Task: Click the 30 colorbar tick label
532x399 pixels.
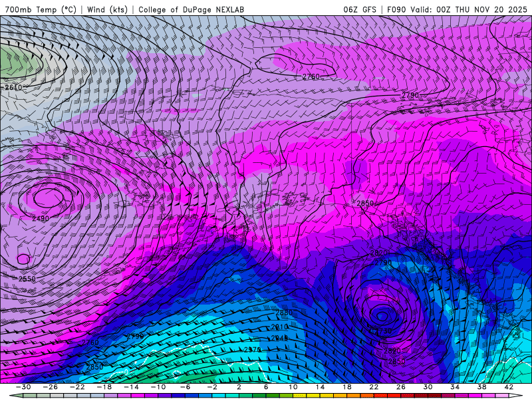Action: (x=428, y=387)
